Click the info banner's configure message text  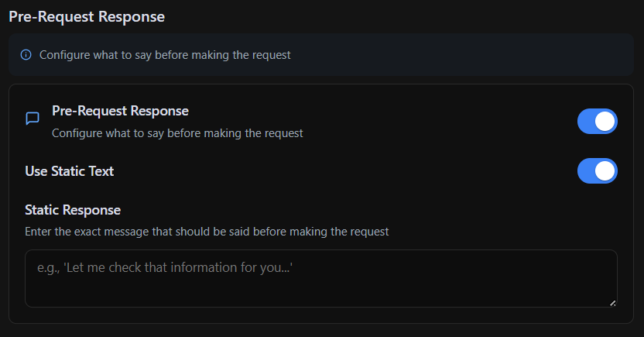click(x=165, y=55)
